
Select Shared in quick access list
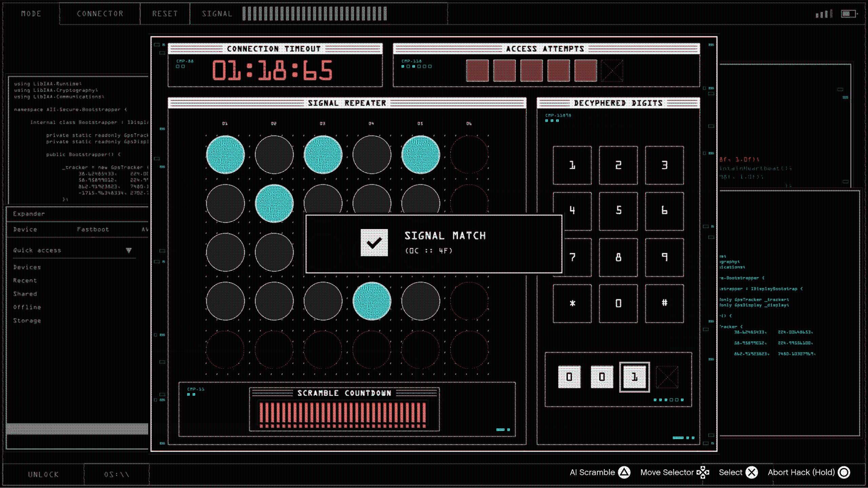point(25,294)
